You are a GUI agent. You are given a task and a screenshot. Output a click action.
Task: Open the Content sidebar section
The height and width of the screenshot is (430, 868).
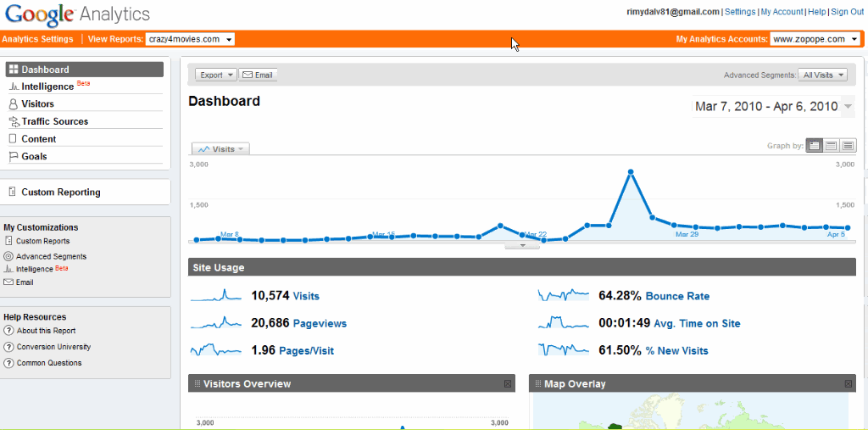coord(85,139)
